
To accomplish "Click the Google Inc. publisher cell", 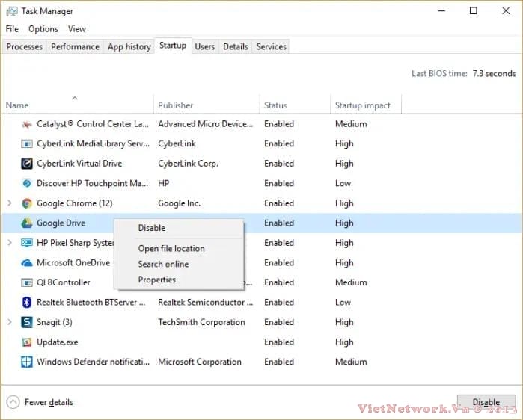I will 180,203.
